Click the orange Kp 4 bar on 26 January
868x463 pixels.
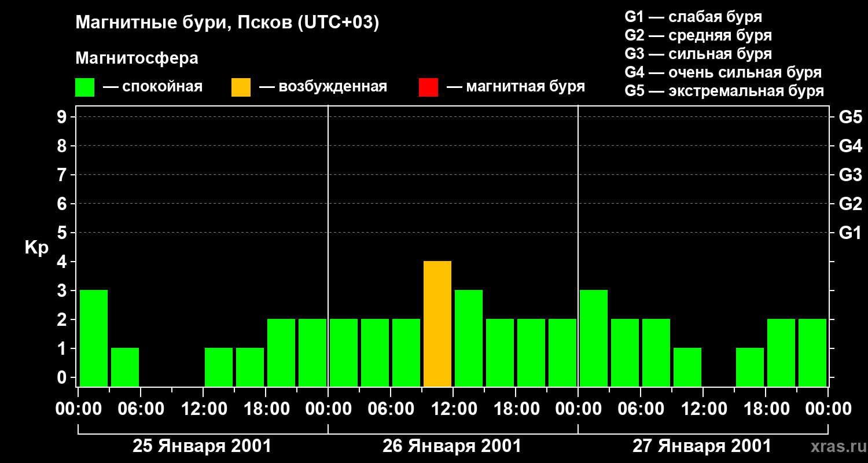coord(437,324)
